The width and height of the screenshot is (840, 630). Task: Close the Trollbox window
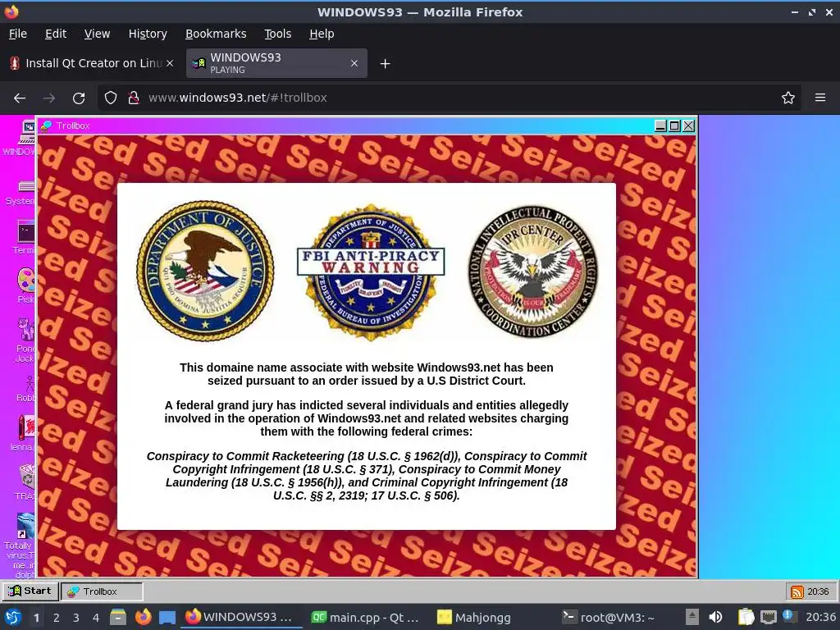click(688, 126)
